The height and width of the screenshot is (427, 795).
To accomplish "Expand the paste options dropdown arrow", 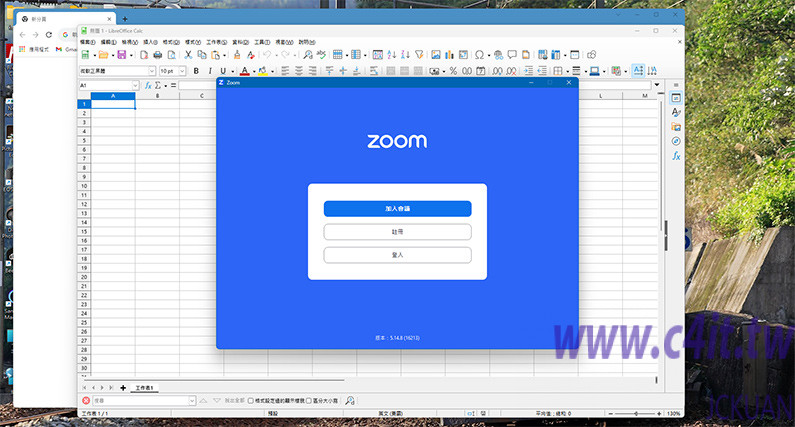I will [225, 55].
